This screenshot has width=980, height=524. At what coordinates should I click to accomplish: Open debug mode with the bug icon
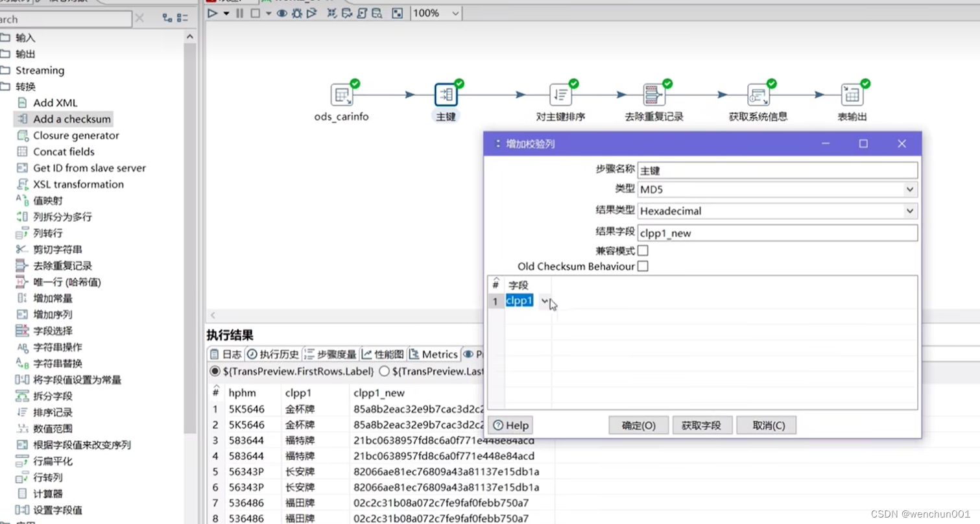point(296,13)
